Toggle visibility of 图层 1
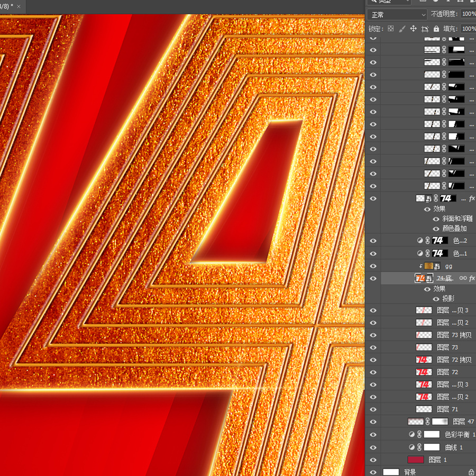This screenshot has height=476, width=476. pyautogui.click(x=373, y=460)
